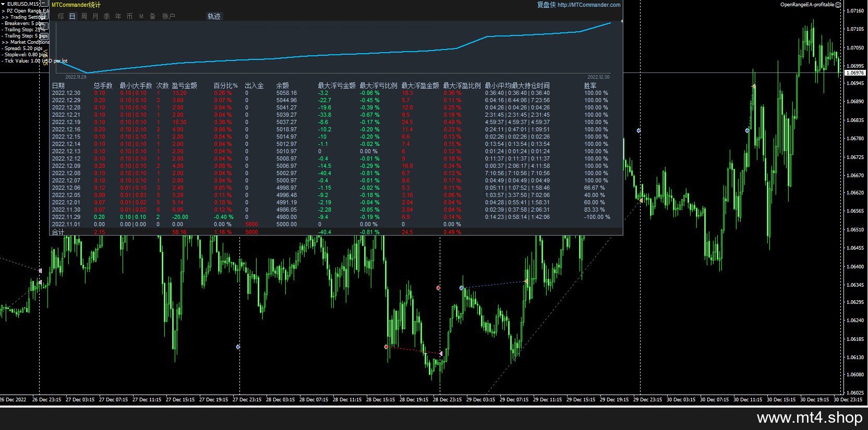Click the -100.00 % win rate cell
This screenshot has width=868, height=430.
(x=597, y=217)
